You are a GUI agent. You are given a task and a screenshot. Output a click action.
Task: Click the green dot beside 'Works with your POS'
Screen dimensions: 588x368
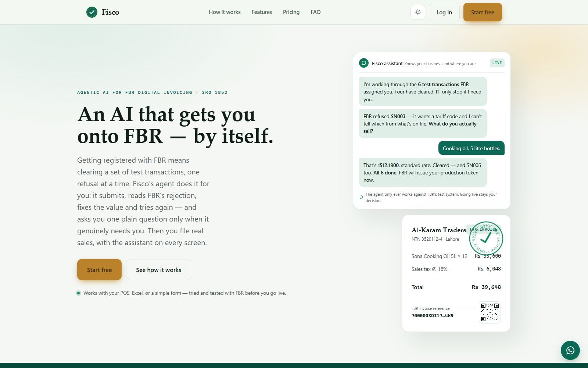click(x=78, y=293)
